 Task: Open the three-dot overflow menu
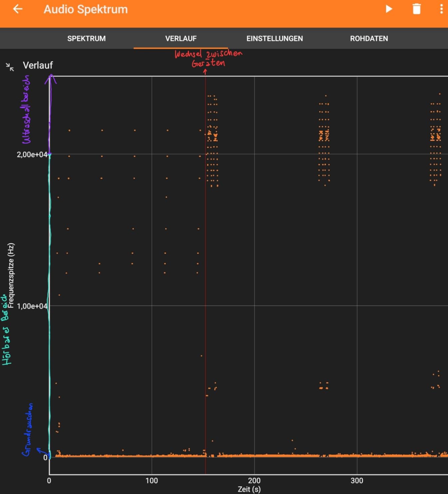point(441,9)
